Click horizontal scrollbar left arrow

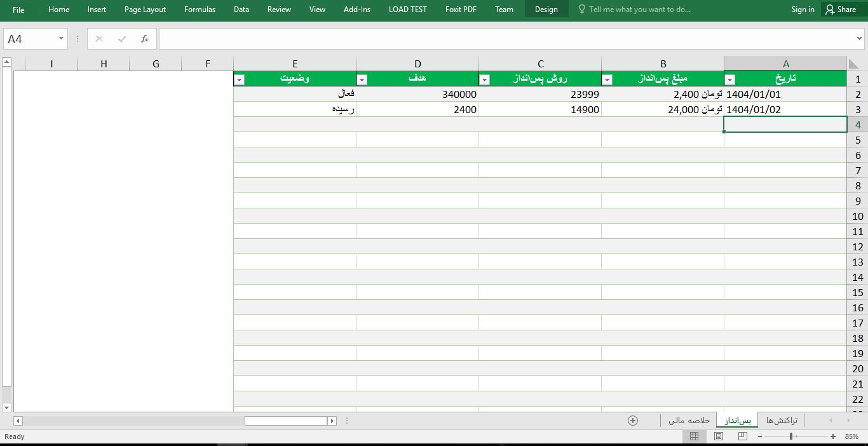coord(18,421)
